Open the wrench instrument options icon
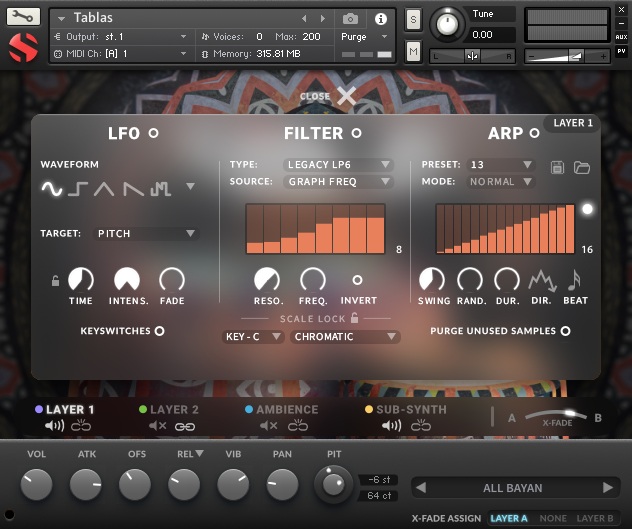 23,16
